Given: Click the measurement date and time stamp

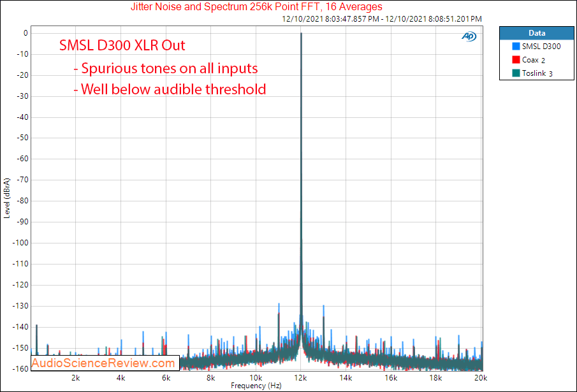Looking at the screenshot, I should (382, 18).
